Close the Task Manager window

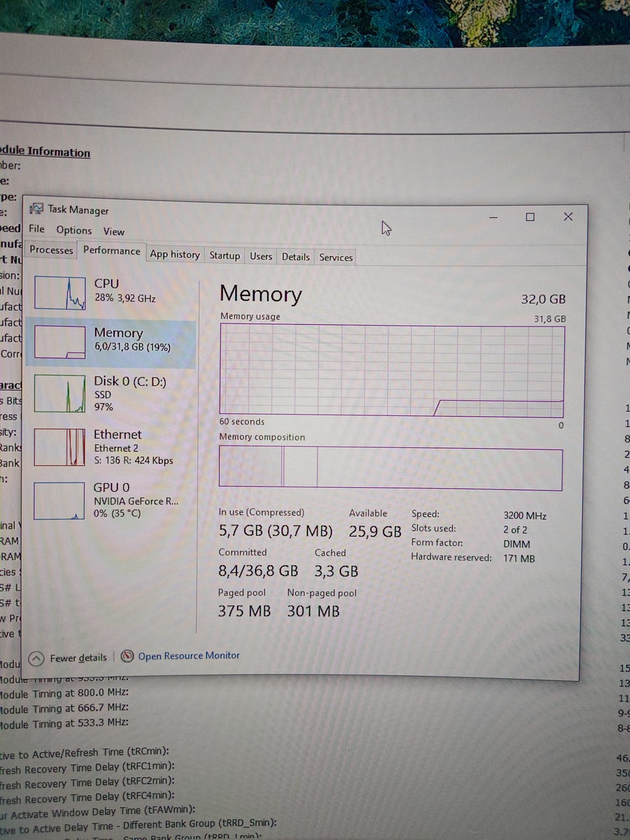568,217
